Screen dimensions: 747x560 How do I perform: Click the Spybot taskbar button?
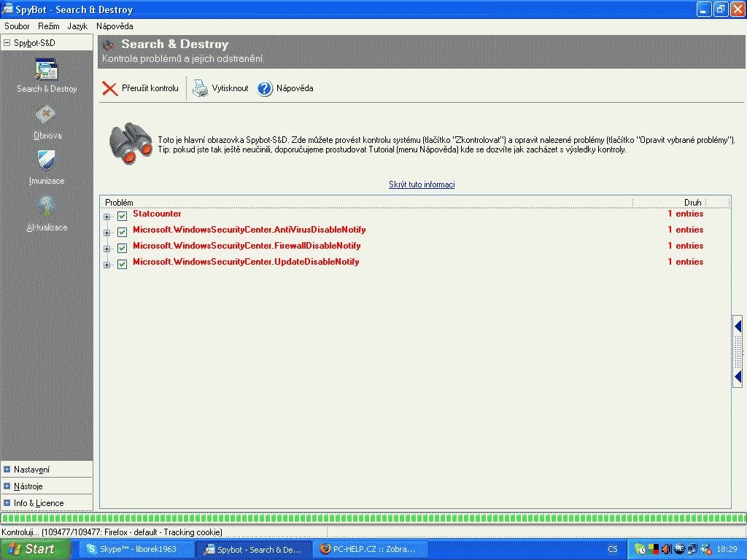255,549
